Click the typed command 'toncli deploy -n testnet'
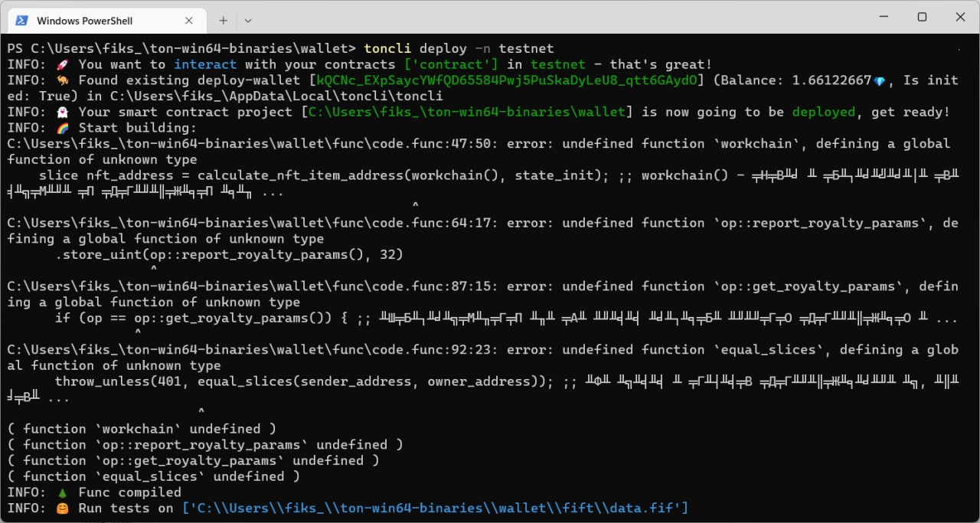 pos(459,48)
